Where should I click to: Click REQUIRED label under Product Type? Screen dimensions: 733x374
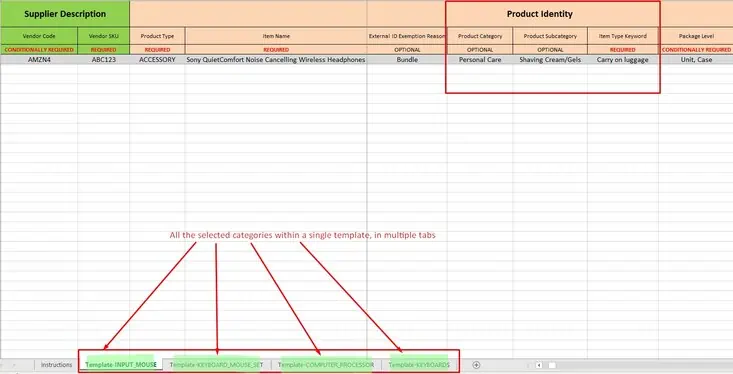click(x=157, y=50)
